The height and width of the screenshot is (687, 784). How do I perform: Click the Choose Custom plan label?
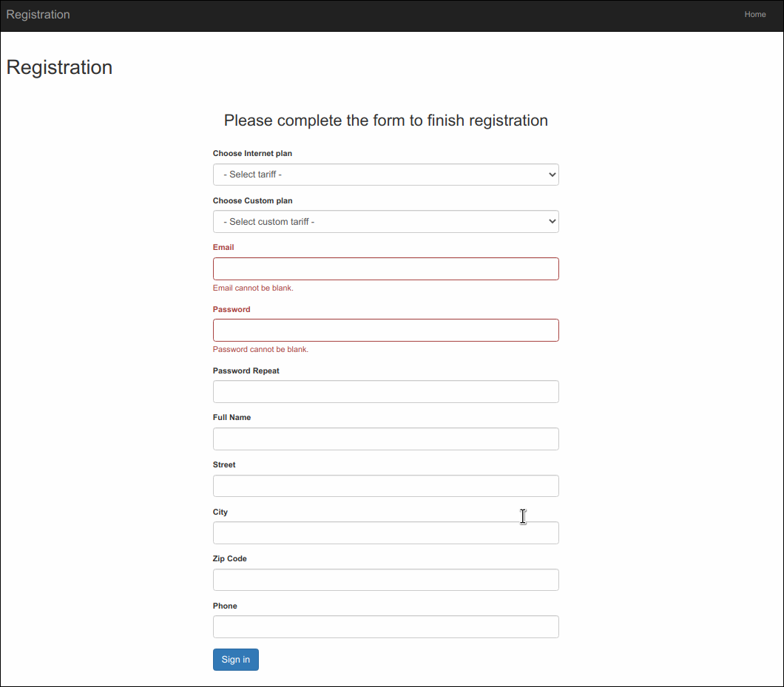pos(251,200)
